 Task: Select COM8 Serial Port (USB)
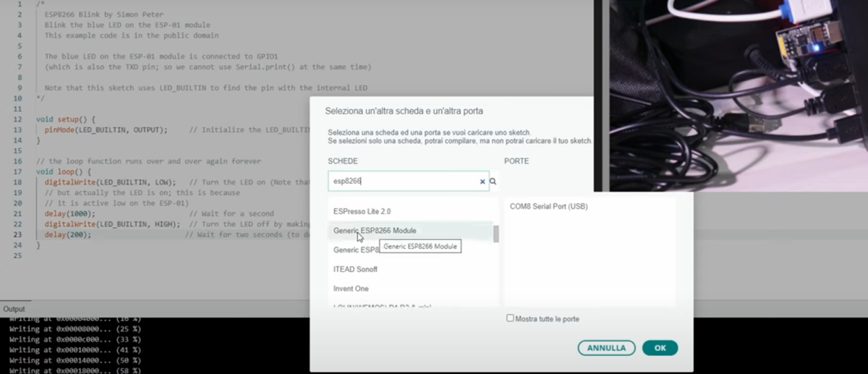(x=548, y=206)
